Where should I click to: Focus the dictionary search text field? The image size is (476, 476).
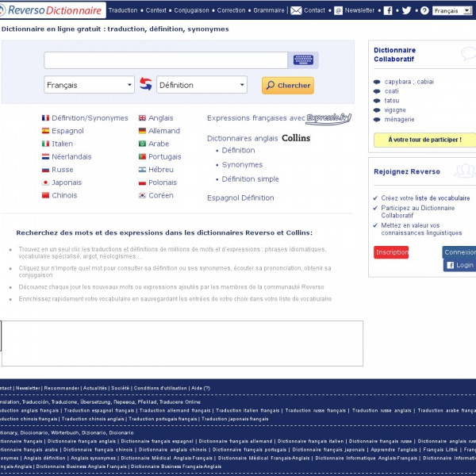[166, 60]
